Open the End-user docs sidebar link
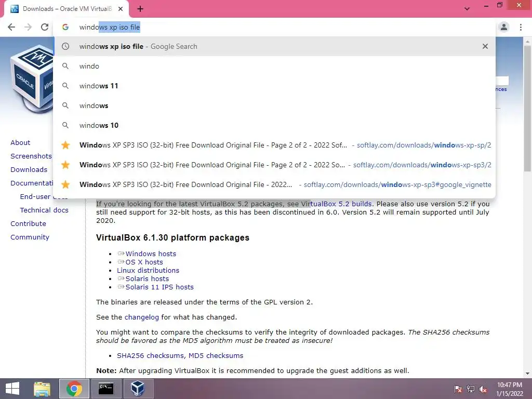The image size is (532, 399). pyautogui.click(x=44, y=197)
